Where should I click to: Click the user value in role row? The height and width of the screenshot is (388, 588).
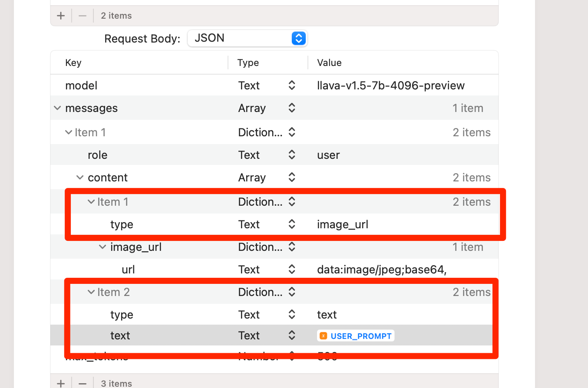pyautogui.click(x=328, y=155)
